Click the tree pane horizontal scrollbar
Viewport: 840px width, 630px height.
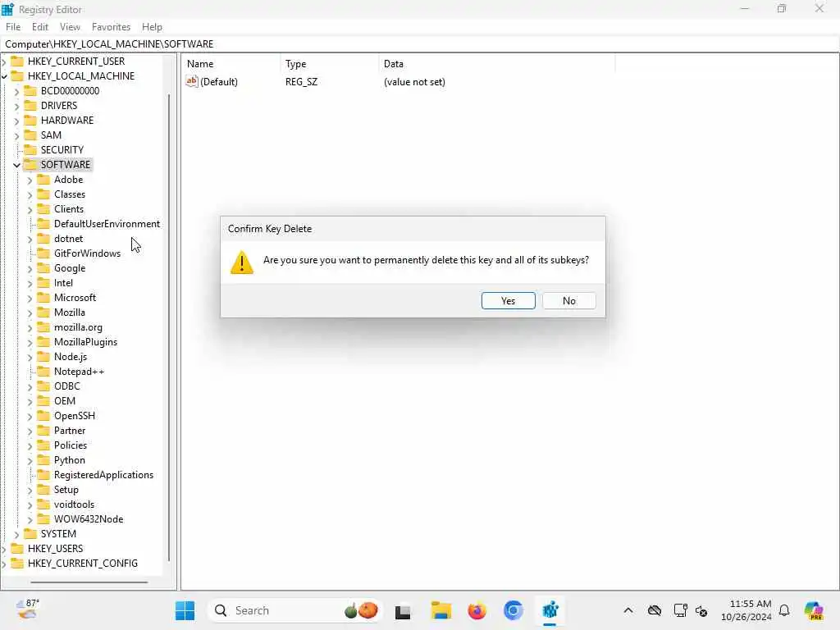pos(89,582)
